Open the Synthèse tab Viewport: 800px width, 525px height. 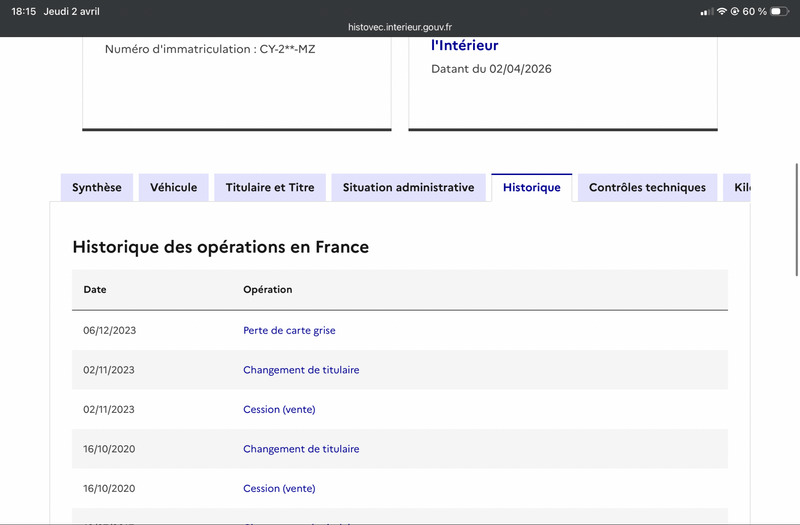[97, 188]
